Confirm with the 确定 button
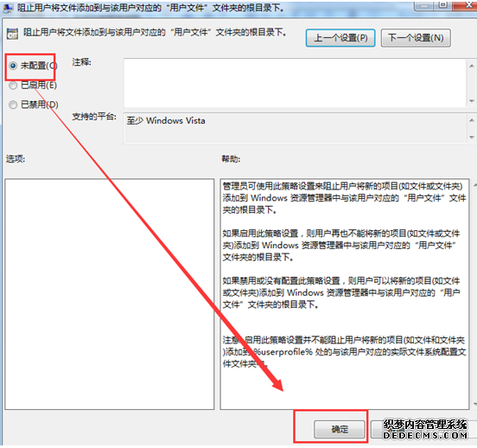 click(340, 429)
